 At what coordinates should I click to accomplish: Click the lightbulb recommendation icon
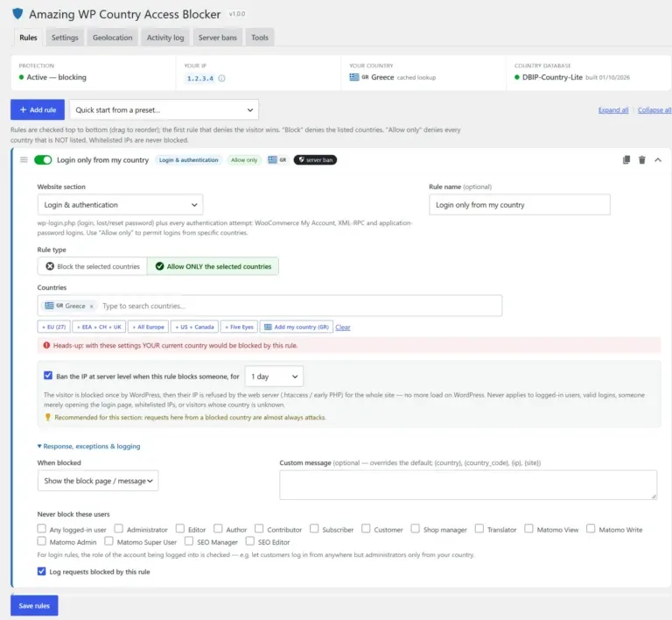pos(47,417)
